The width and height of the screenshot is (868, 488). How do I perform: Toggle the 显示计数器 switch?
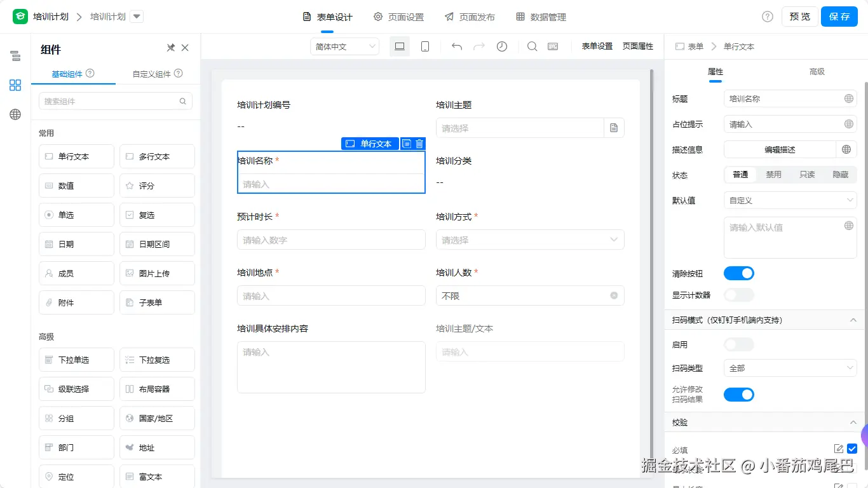point(739,295)
